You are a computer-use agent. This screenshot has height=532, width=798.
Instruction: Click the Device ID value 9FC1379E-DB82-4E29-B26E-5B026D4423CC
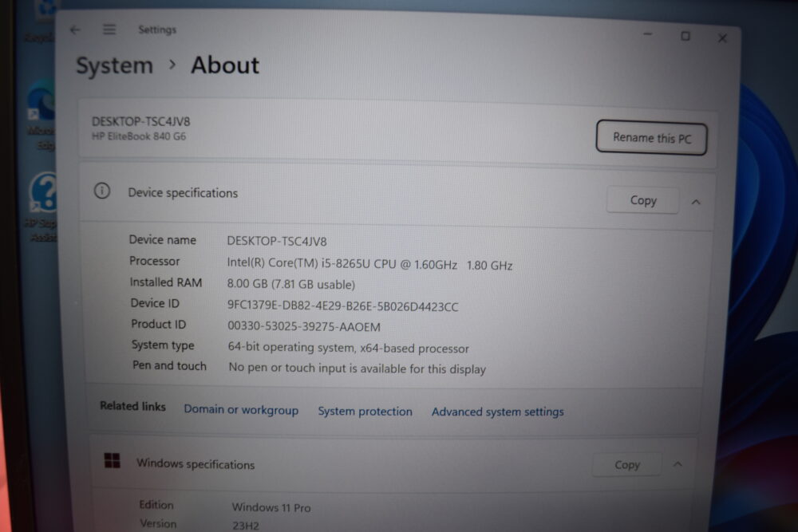(342, 306)
